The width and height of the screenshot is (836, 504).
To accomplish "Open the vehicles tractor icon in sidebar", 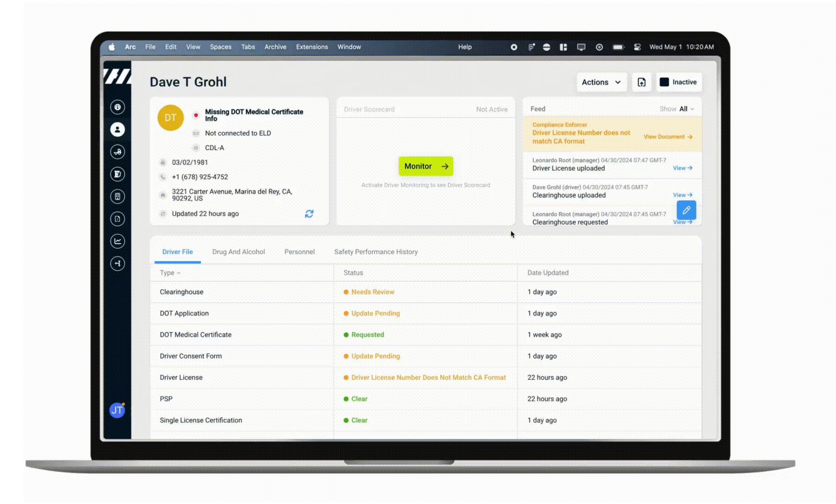I will [x=117, y=152].
